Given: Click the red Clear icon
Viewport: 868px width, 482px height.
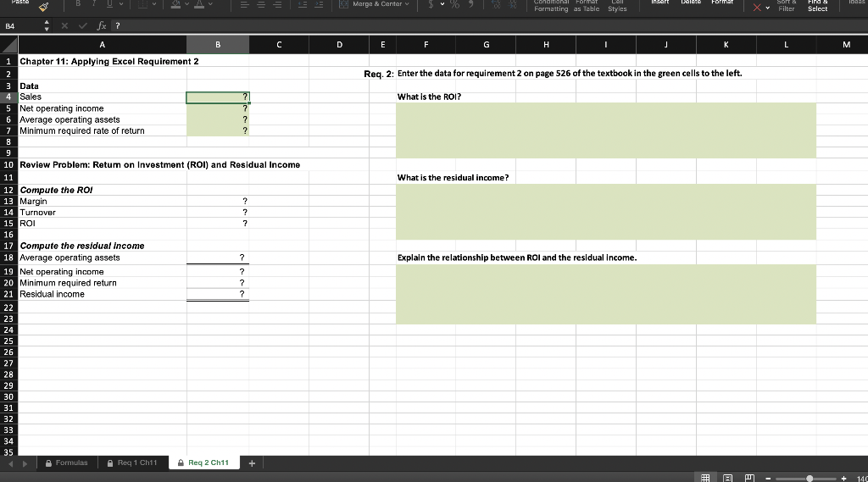Looking at the screenshot, I should tap(757, 7).
